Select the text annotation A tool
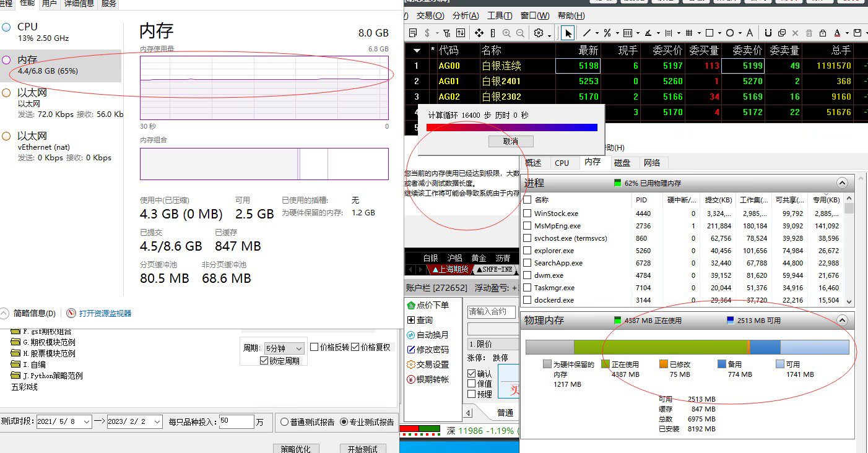868x453 pixels. pyautogui.click(x=750, y=33)
